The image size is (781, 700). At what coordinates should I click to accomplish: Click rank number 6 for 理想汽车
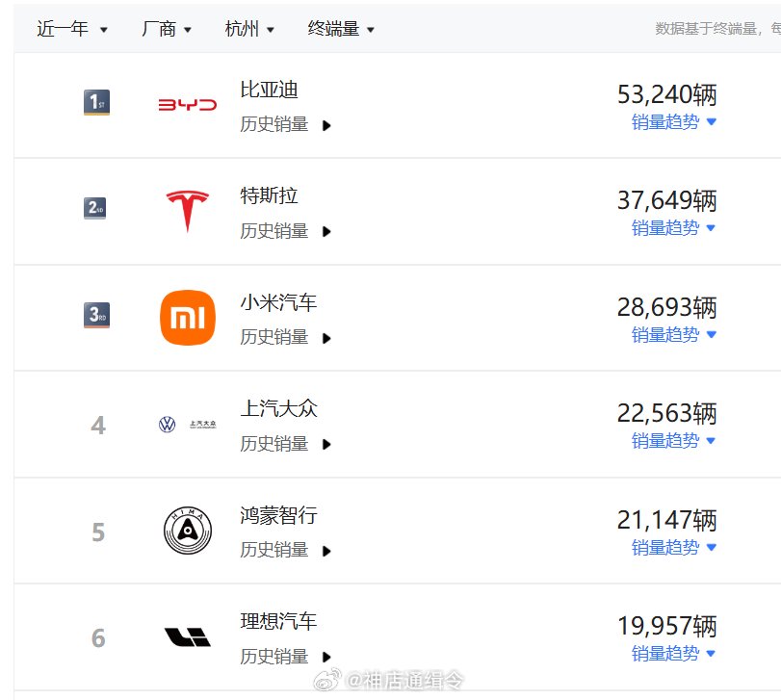[x=98, y=638]
